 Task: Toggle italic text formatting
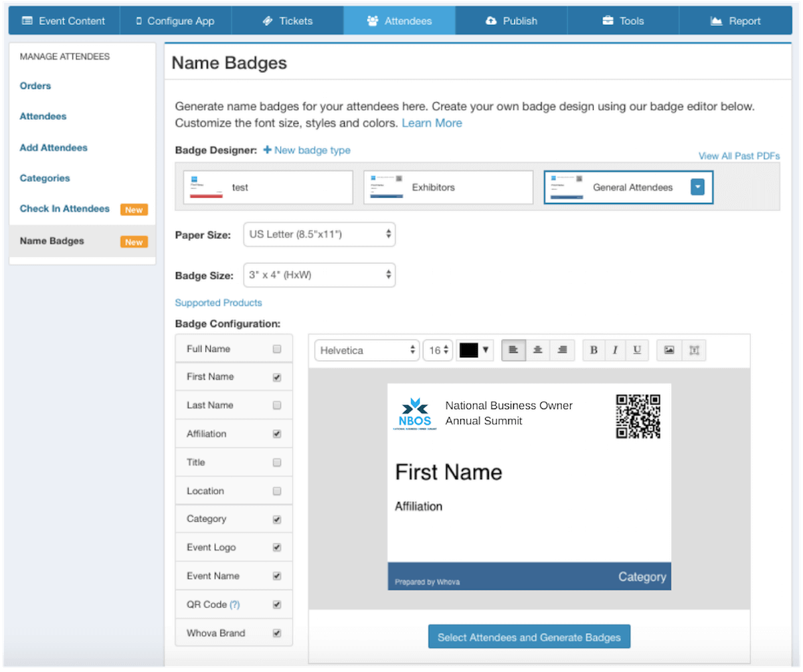point(615,350)
